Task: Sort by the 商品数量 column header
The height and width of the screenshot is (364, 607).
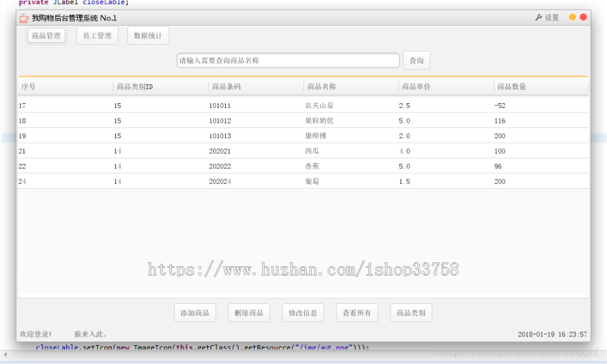Action: (x=541, y=87)
